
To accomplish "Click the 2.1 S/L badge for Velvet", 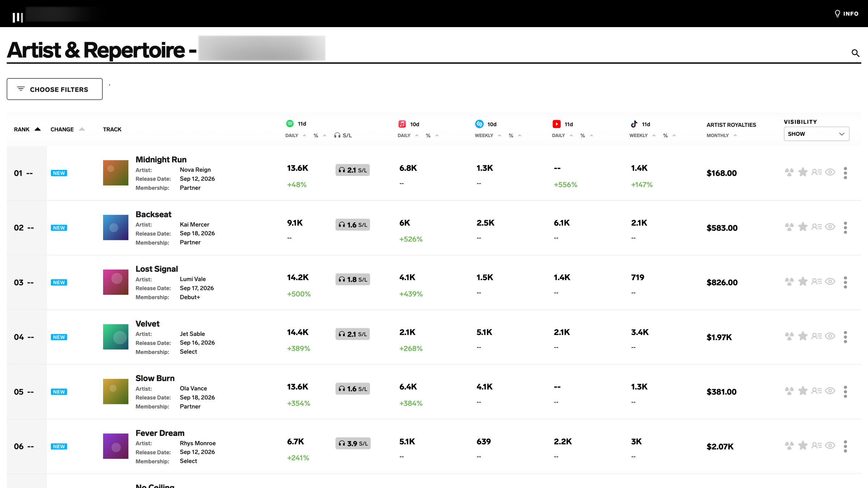I will point(353,334).
